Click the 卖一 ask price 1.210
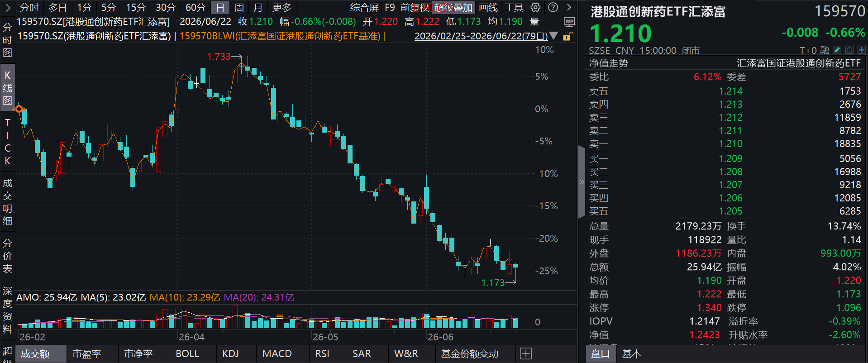The image size is (868, 363). tap(730, 143)
